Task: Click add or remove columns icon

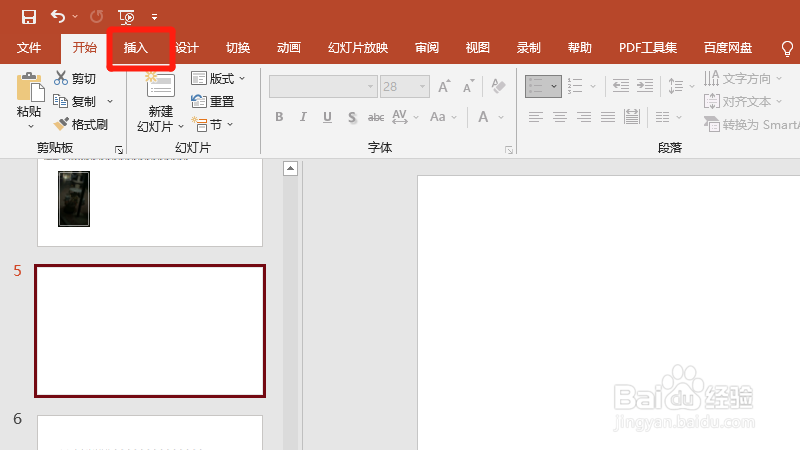Action: [662, 117]
